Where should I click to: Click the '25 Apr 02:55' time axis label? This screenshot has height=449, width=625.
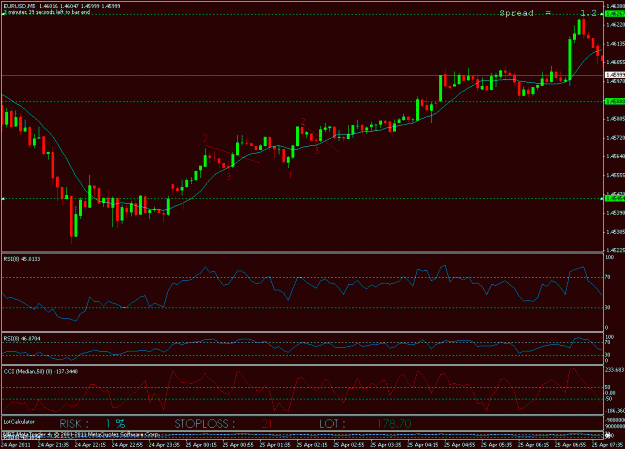tap(349, 445)
